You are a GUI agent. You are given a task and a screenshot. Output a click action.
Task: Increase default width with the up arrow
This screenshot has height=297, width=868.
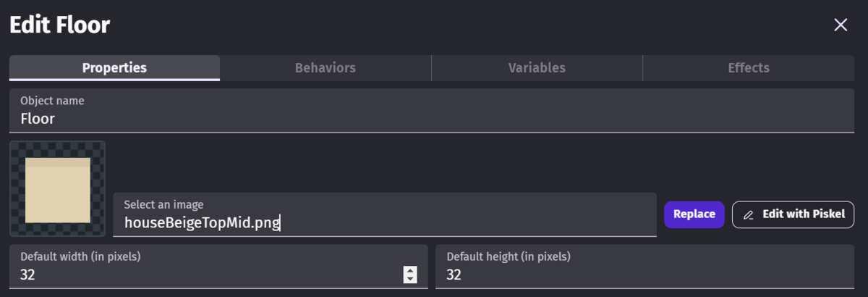pos(410,271)
